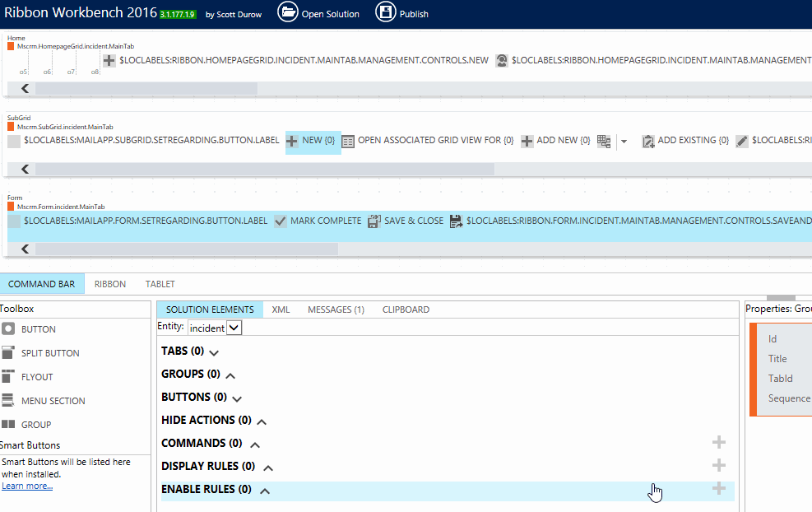The image size is (812, 512).
Task: Click the Home ribbon scrollbar thumb
Action: pyautogui.click(x=146, y=89)
